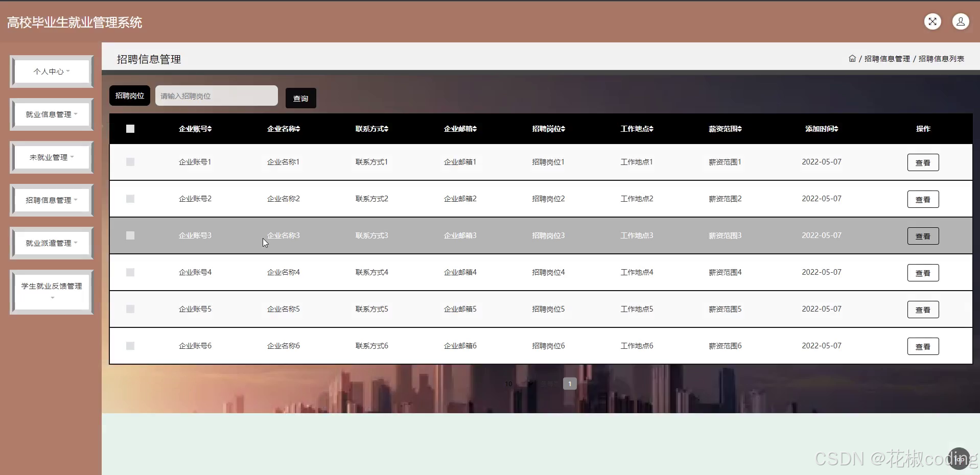Sort by 招聘岗位 column arrows

coord(563,129)
